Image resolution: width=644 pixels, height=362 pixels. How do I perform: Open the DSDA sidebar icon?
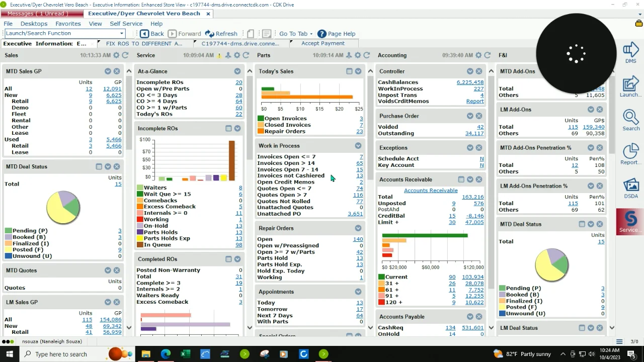(x=630, y=188)
